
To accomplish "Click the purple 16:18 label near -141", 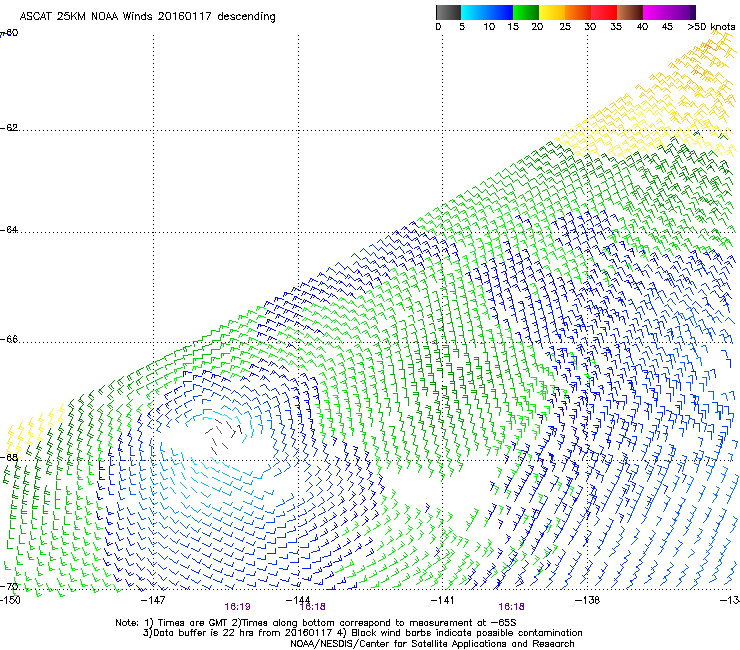I will [x=512, y=607].
